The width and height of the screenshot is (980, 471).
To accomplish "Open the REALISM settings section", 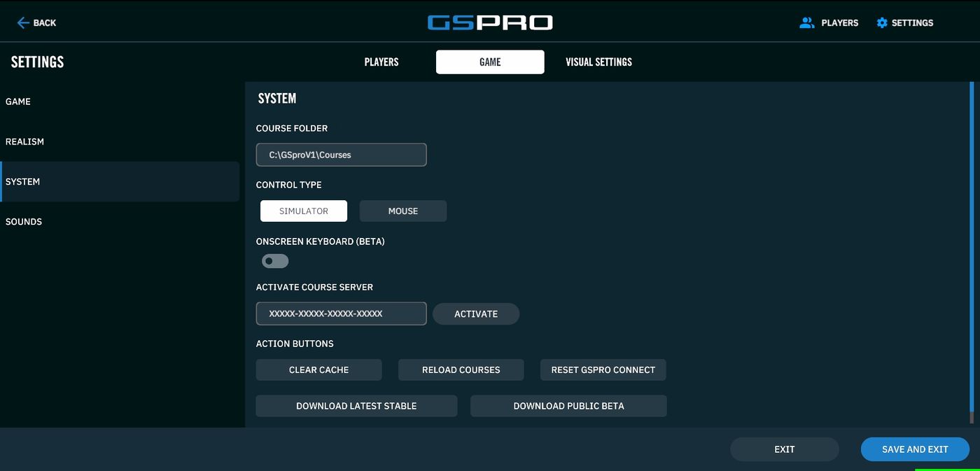I will tap(120, 141).
